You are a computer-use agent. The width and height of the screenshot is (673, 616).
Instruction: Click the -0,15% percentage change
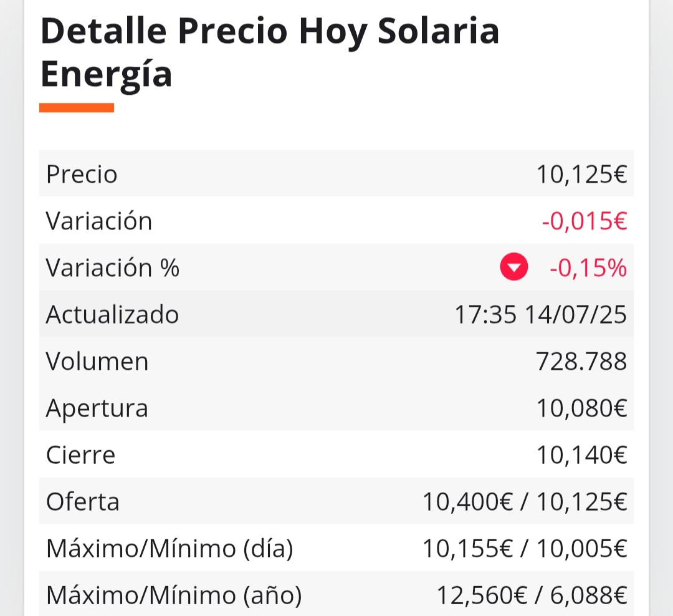588,267
